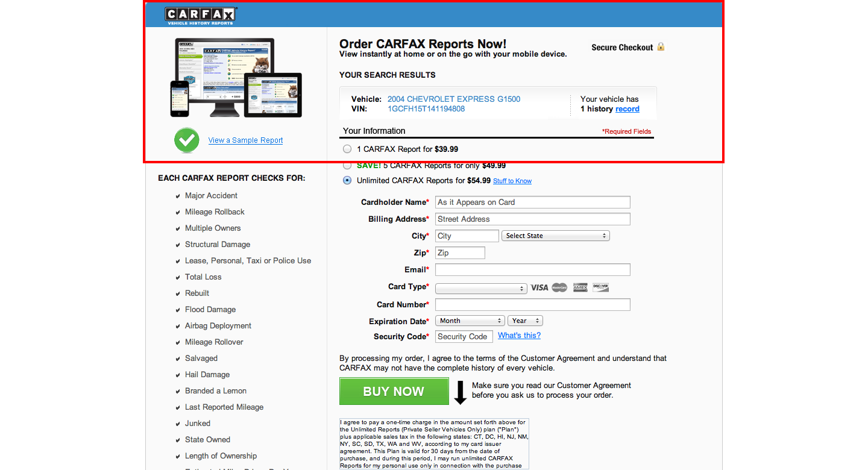The image size is (868, 470).
Task: Select the 5 CARFAX Reports option
Action: pos(347,164)
